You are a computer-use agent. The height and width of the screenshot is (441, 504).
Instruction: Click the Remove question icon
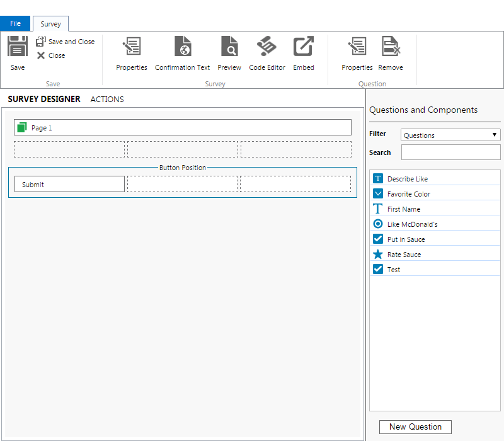click(x=391, y=47)
